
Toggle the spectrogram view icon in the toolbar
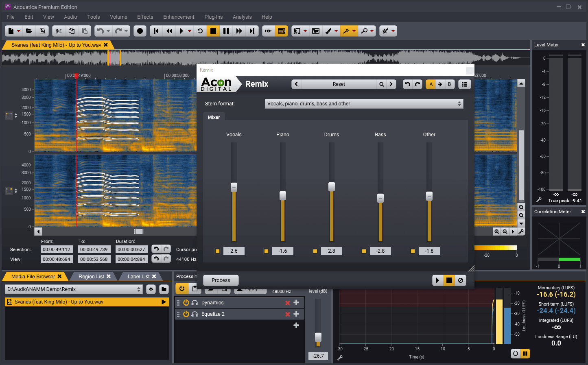(281, 31)
